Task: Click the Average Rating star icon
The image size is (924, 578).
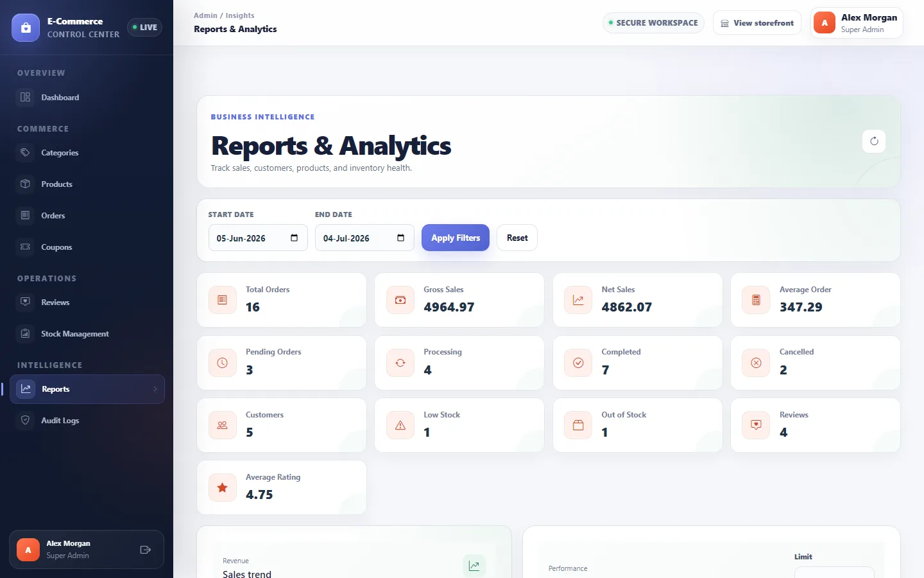Action: point(223,487)
